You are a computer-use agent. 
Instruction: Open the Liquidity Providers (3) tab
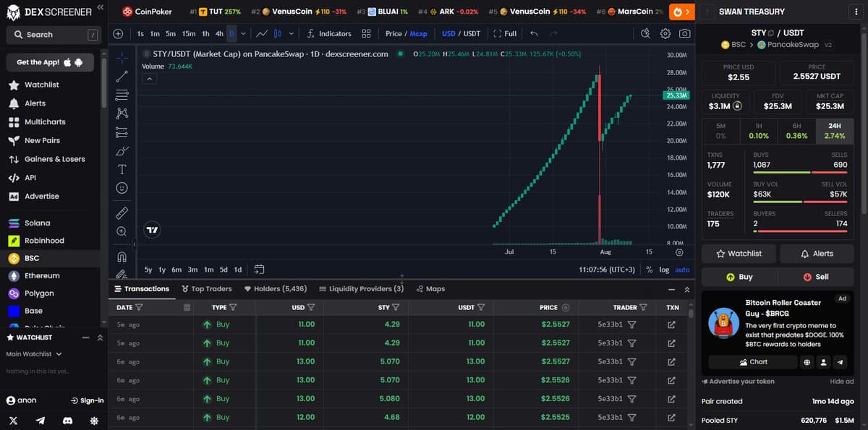pos(361,288)
